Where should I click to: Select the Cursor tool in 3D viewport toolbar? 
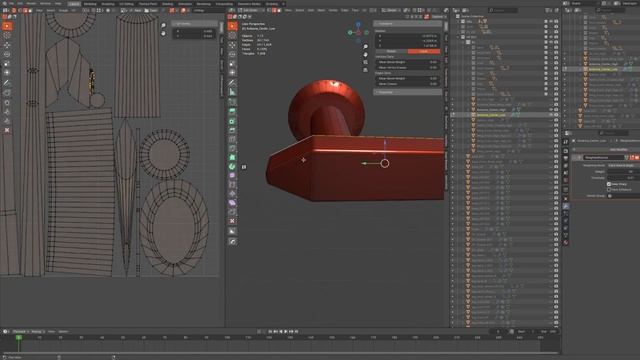coord(232,36)
